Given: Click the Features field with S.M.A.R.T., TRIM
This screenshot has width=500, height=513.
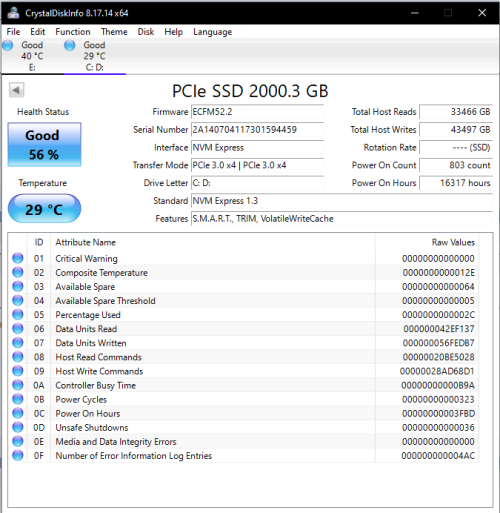Looking at the screenshot, I should [342, 219].
